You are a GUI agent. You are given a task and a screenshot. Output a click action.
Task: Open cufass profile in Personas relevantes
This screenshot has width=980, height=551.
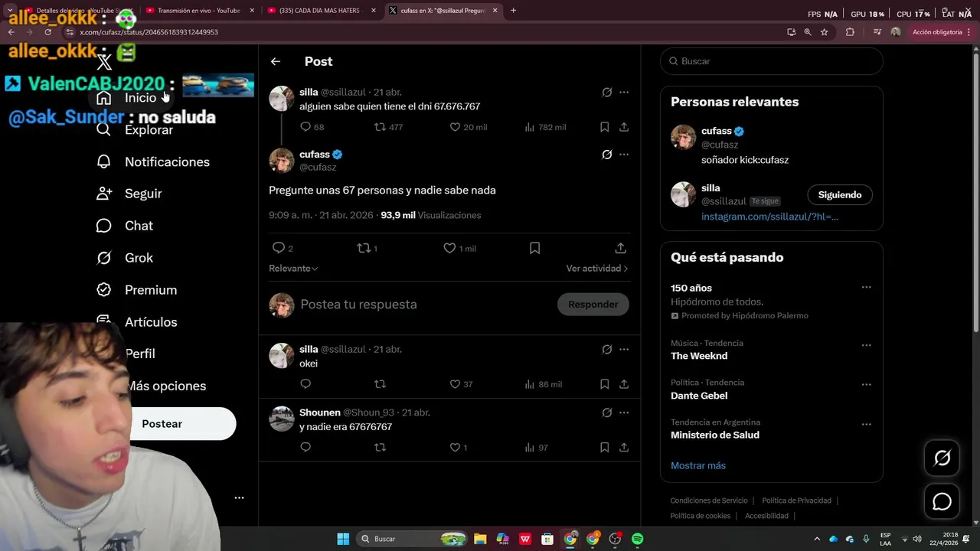coord(717,132)
